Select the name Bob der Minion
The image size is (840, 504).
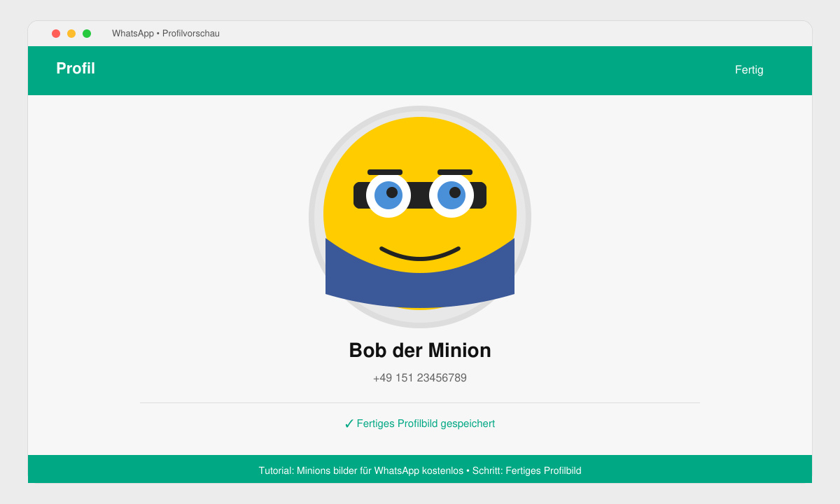coord(420,350)
